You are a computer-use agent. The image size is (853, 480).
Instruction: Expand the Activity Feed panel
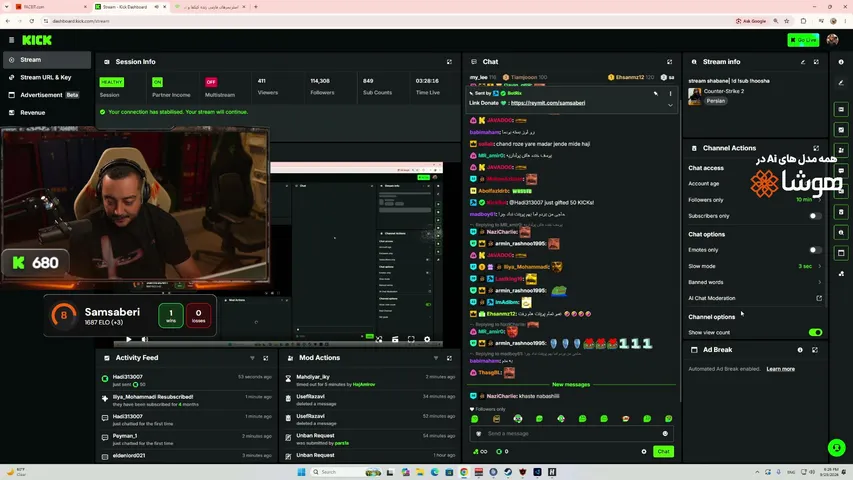(266, 358)
